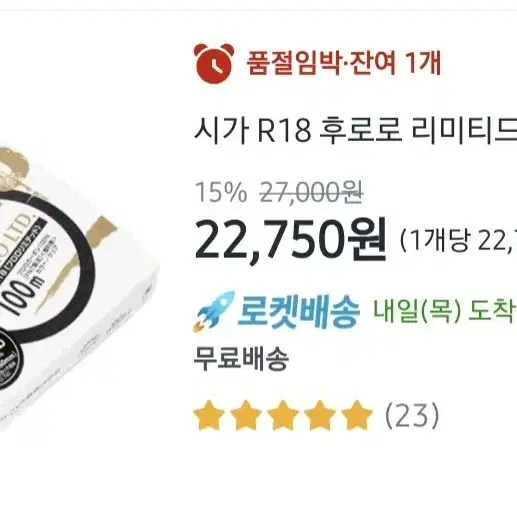The height and width of the screenshot is (517, 517).
Task: Click the crossed-out 27,000원 original price
Action: click(311, 193)
